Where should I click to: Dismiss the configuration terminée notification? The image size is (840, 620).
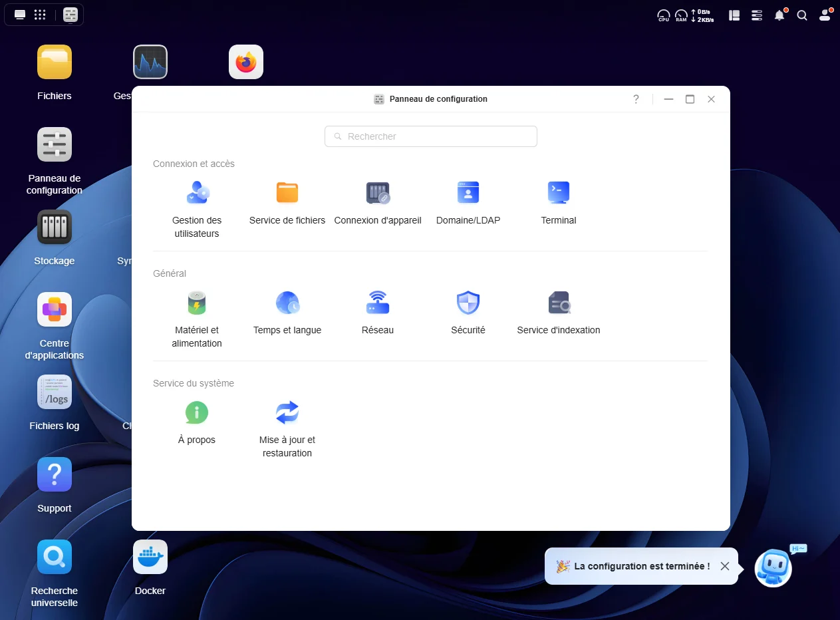point(725,566)
